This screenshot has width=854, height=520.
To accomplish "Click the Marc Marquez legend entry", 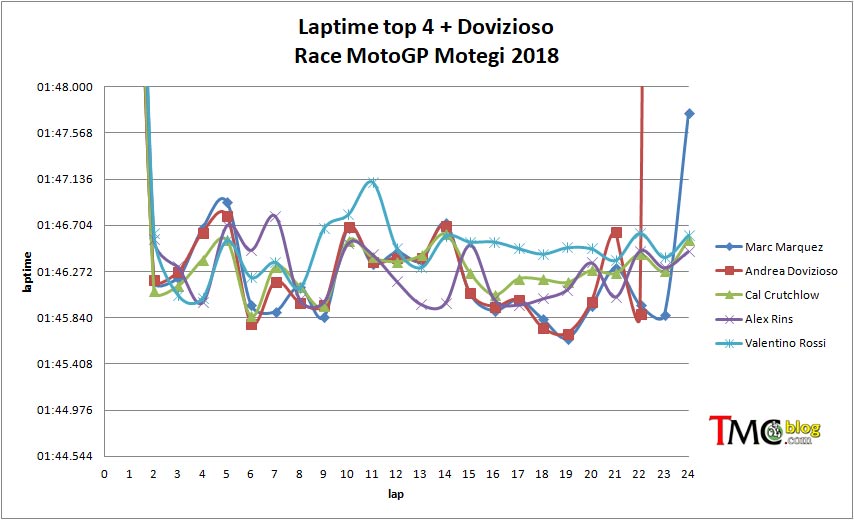I will [769, 247].
